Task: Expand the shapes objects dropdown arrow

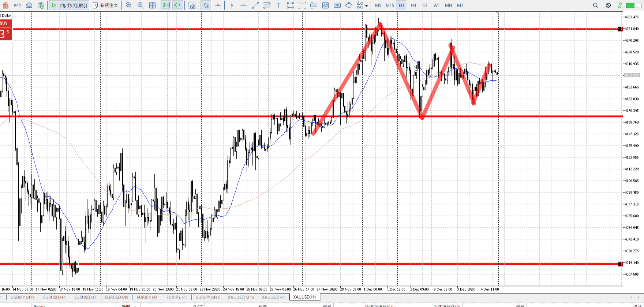Action: coord(366,6)
